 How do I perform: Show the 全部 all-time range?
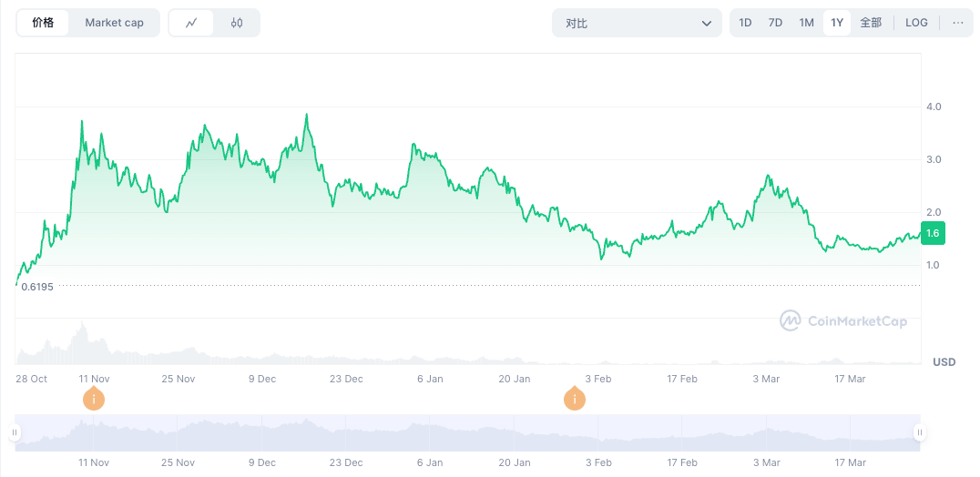point(871,23)
